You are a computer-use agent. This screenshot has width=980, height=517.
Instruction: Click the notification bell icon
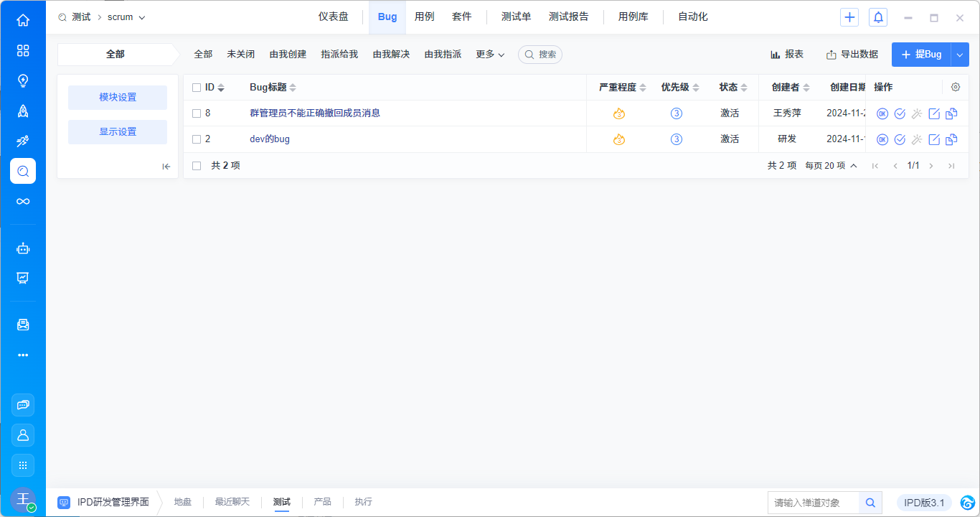877,17
